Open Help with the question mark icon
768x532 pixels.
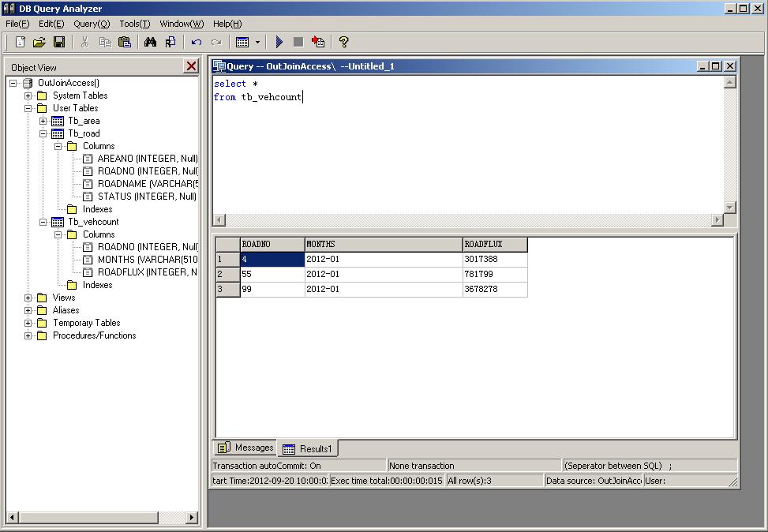(343, 42)
